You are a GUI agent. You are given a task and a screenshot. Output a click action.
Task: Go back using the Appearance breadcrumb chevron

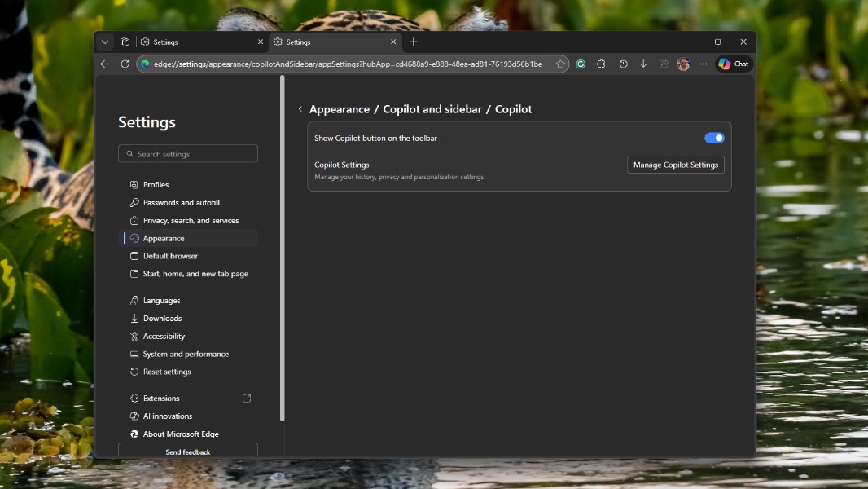(300, 109)
